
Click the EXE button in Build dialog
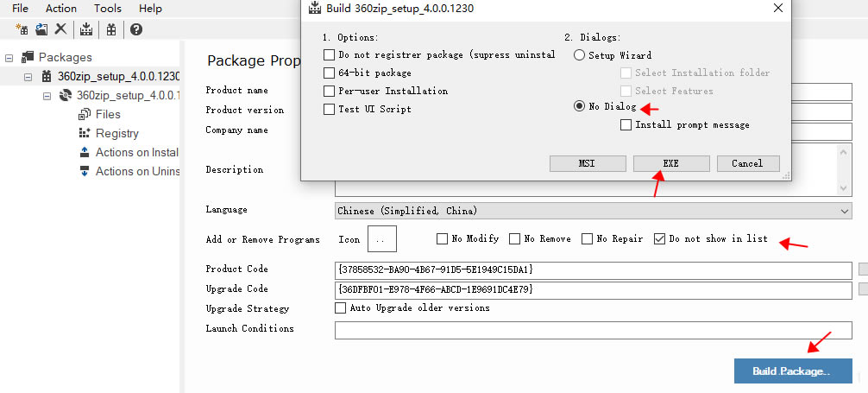(671, 163)
